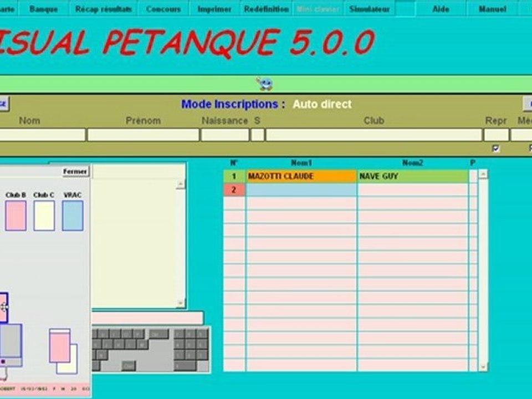Click the team table scrollbar down arrow
Viewport: 532px width, 399px height.
tap(483, 367)
